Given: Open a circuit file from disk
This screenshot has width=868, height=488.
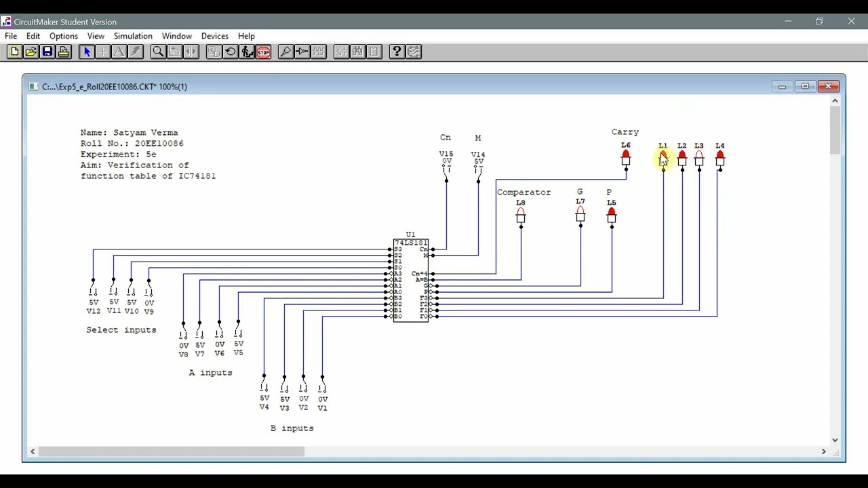Looking at the screenshot, I should point(31,52).
